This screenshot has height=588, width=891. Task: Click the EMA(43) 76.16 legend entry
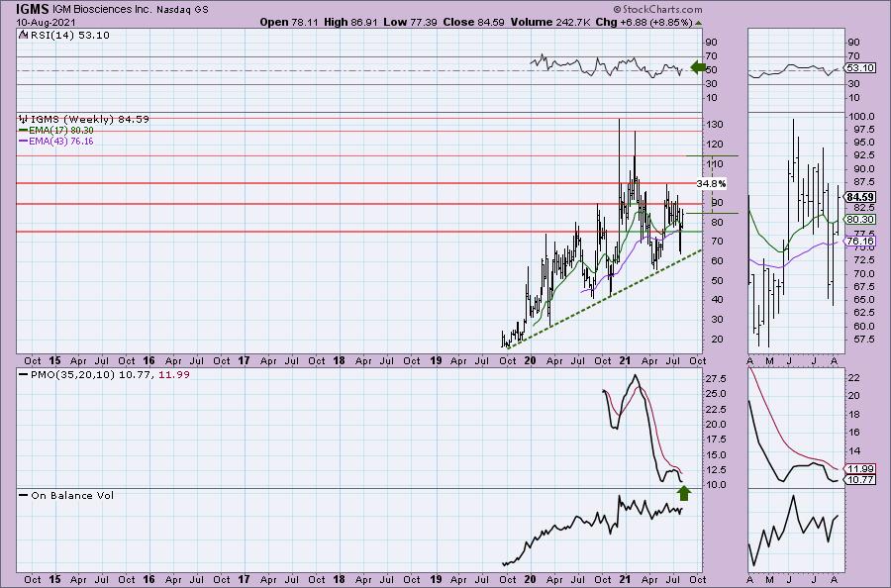pyautogui.click(x=56, y=142)
